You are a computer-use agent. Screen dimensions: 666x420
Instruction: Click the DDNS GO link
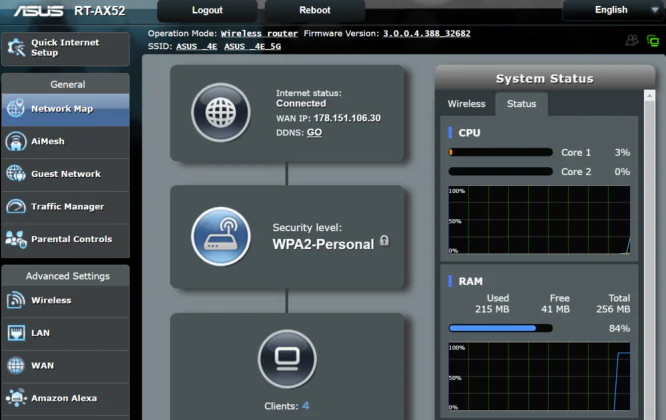point(314,132)
